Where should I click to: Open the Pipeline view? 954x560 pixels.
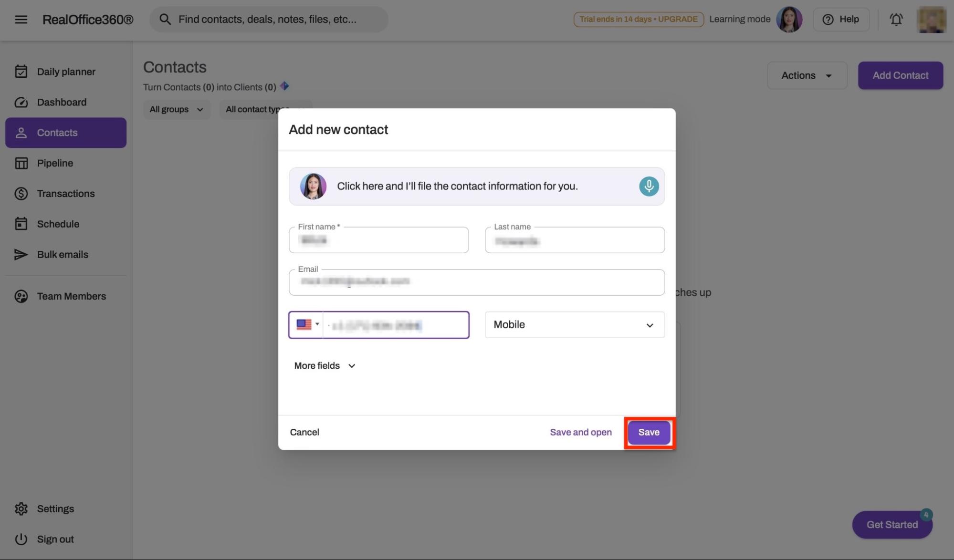tap(55, 163)
